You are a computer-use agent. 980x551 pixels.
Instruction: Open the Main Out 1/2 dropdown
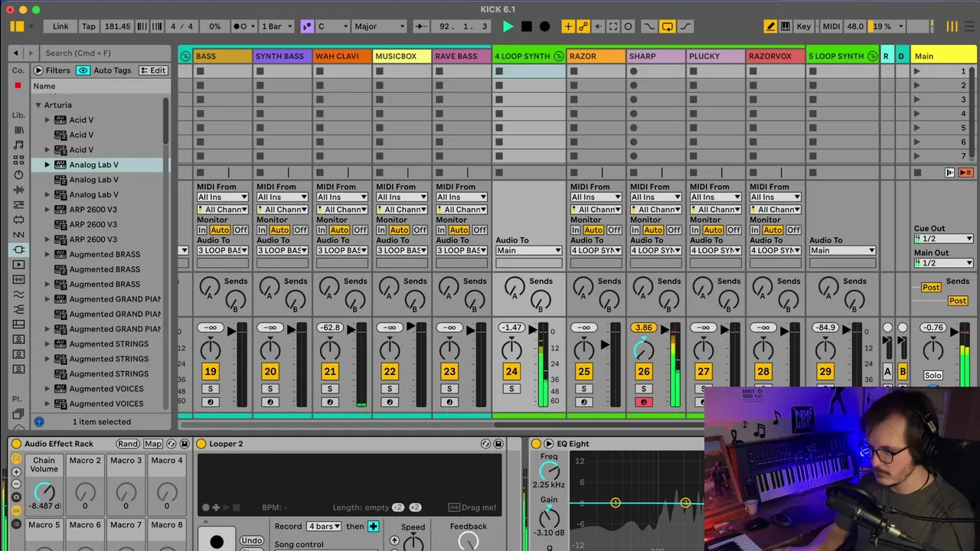pos(943,263)
